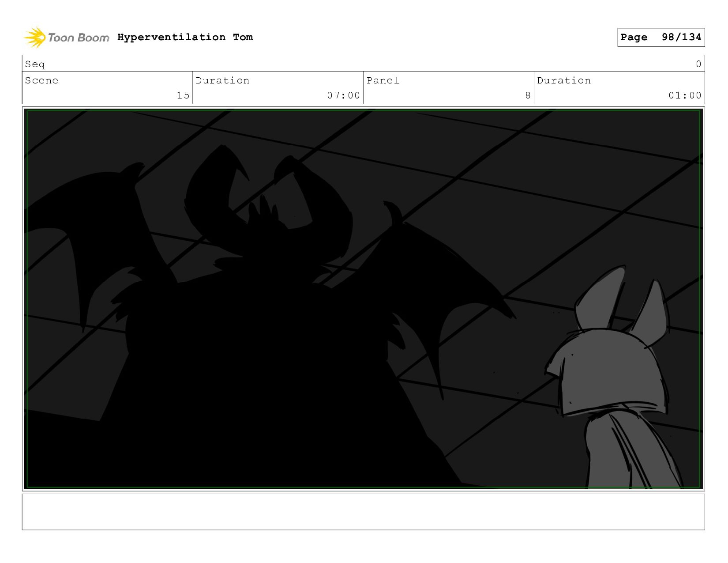This screenshot has height=563, width=728.
Task: Click the panel duration '01:00'
Action: tap(685, 95)
